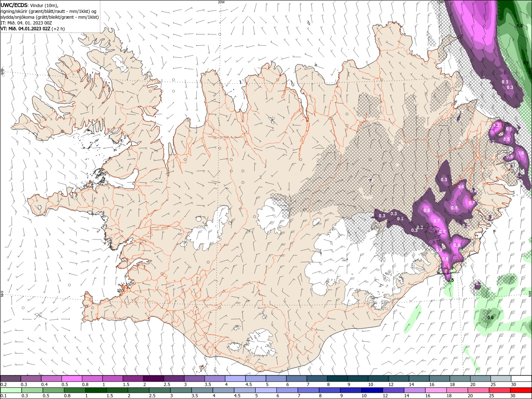Pick the dark teal swatch at 9 in the upper legend row
Viewport: 532px width, 399px height.
coord(357,379)
